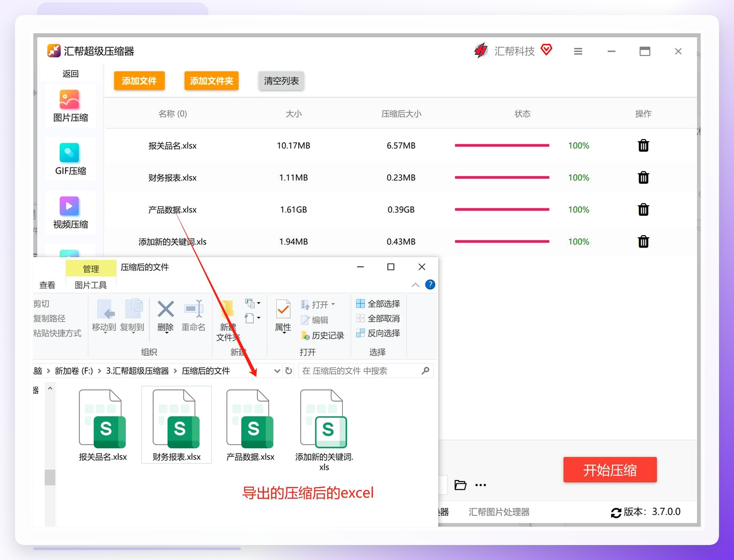
Task: Click 新加卷 (F:) in the address path
Action: point(74,370)
